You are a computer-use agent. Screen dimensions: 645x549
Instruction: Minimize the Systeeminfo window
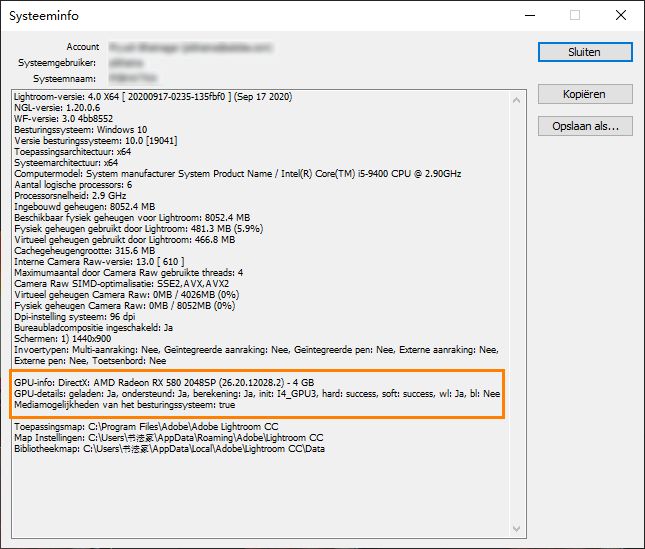click(x=530, y=15)
